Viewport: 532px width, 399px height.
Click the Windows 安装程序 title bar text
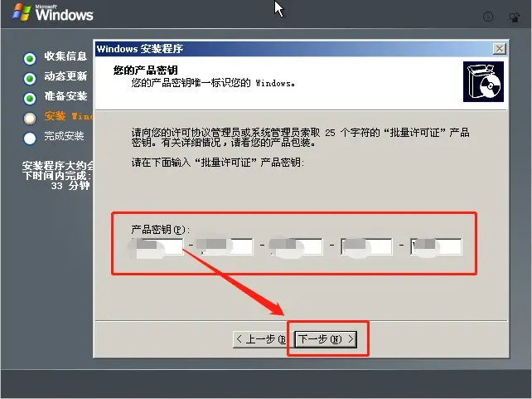click(x=140, y=49)
